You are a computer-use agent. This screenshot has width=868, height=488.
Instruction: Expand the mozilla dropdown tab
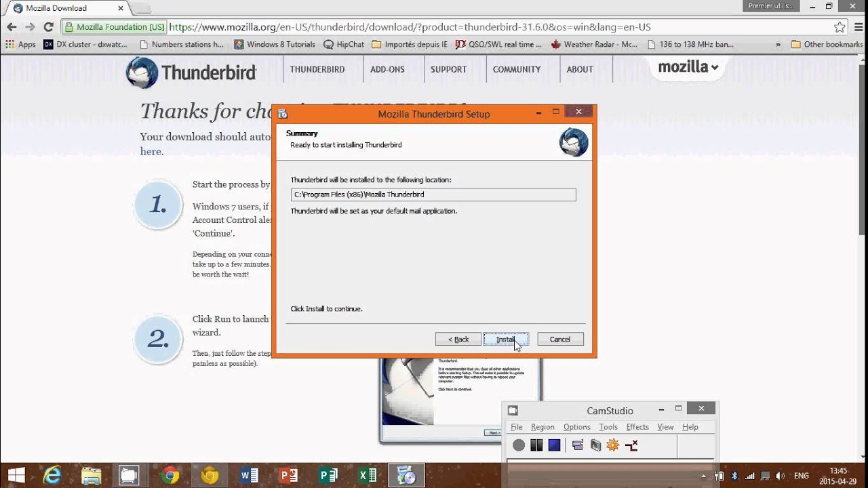(x=688, y=67)
